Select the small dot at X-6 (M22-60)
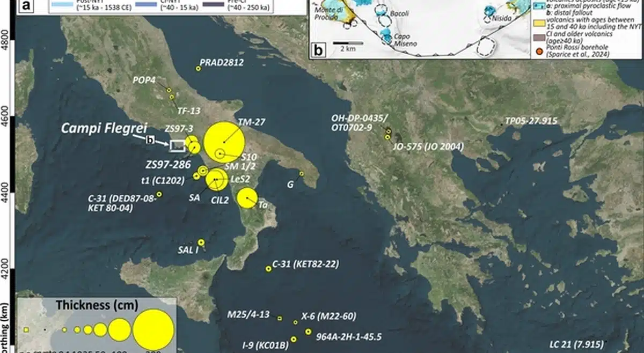644x353 pixels. pos(296,322)
